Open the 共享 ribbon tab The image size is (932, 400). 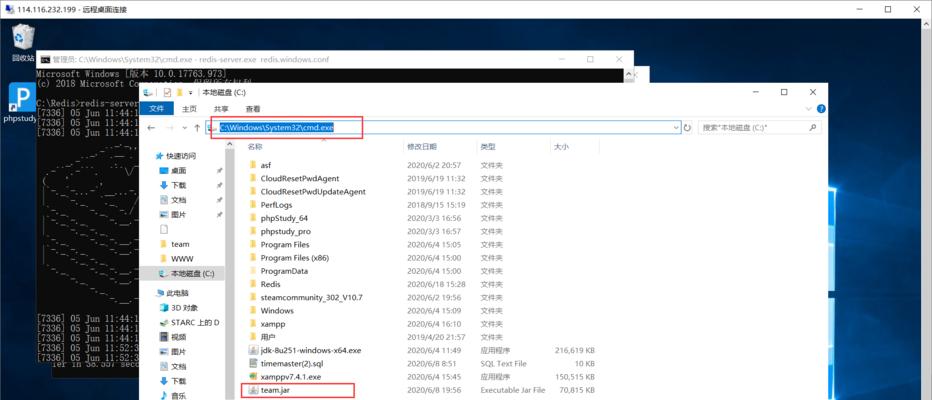tap(221, 109)
